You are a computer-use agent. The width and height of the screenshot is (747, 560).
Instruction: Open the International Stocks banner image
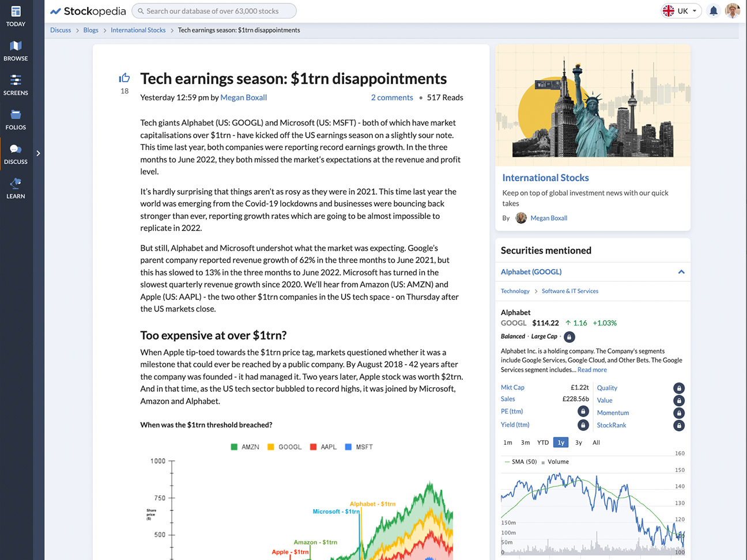pyautogui.click(x=593, y=105)
